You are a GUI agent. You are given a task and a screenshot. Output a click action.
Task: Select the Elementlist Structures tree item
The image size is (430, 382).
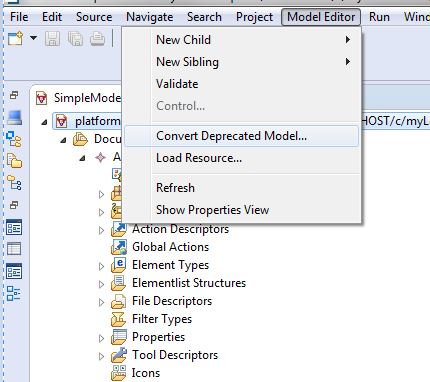pyautogui.click(x=189, y=283)
